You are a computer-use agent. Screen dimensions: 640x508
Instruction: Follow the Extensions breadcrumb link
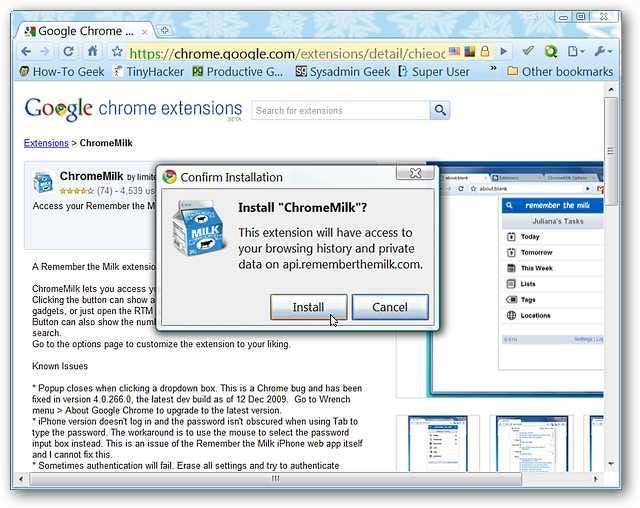[46, 143]
